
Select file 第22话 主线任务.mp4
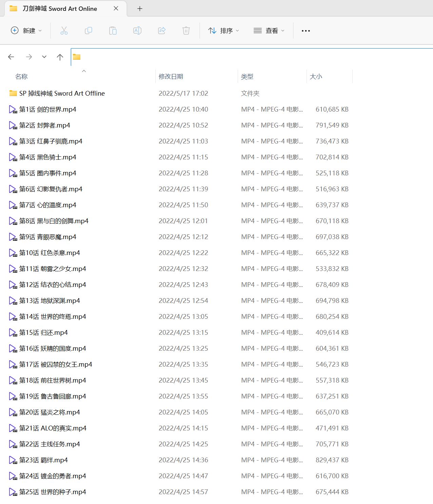click(50, 444)
